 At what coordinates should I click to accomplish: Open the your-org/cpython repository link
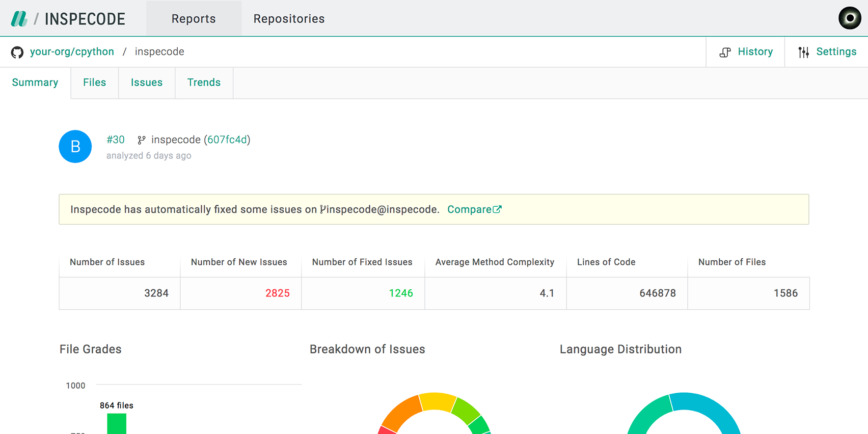click(x=72, y=52)
